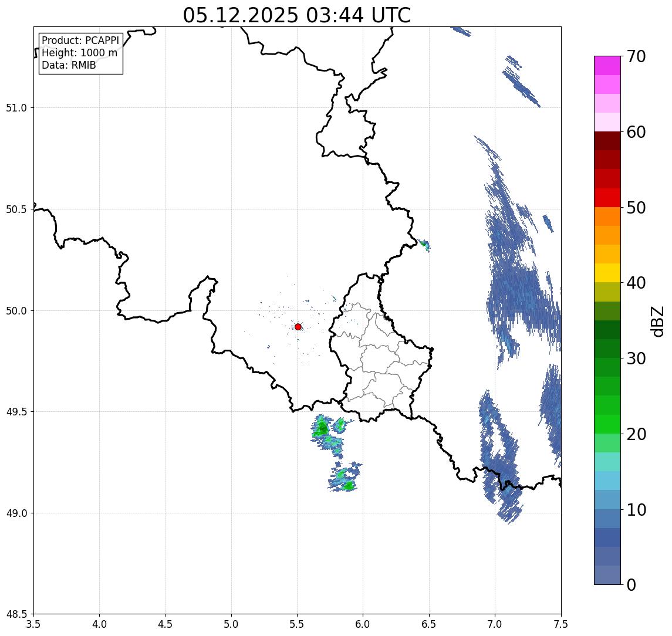
Task: Click the colorbar tick label 0
Action: click(x=632, y=585)
